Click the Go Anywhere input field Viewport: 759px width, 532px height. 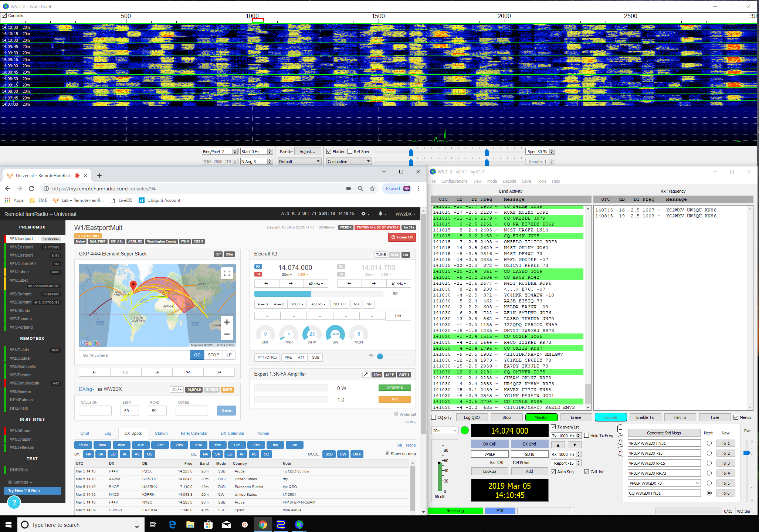coord(135,355)
